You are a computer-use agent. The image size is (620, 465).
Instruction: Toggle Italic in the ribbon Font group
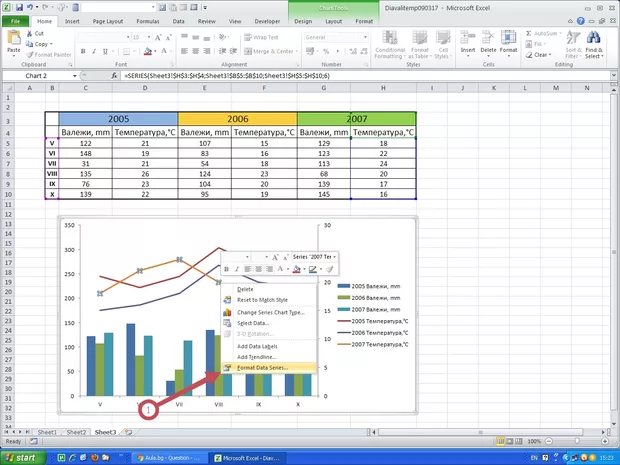pos(94,51)
